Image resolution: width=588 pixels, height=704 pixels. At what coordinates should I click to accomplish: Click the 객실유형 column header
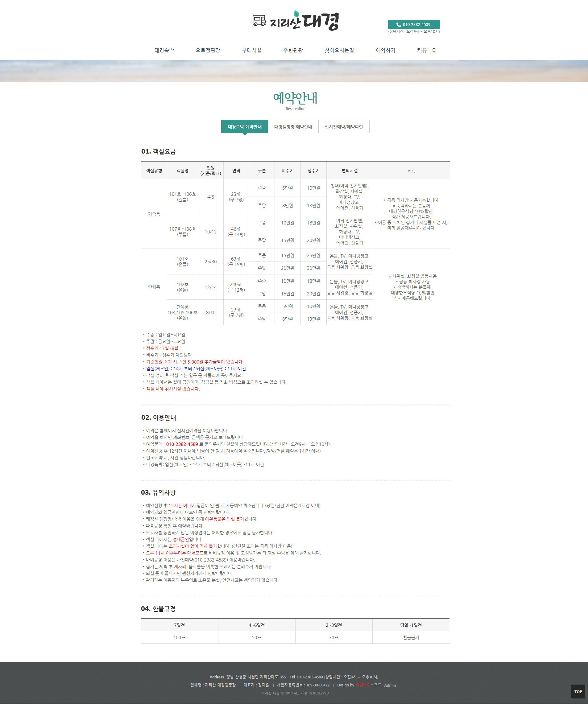[154, 171]
